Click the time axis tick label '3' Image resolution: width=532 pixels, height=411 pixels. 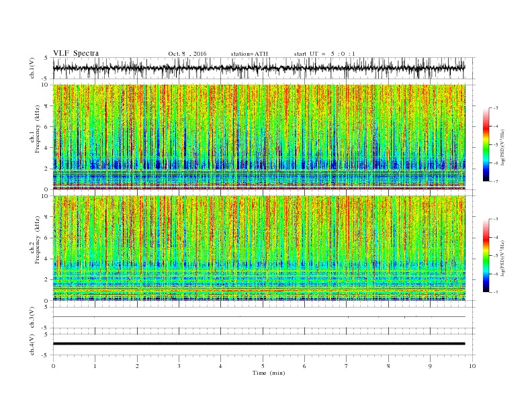click(x=179, y=366)
